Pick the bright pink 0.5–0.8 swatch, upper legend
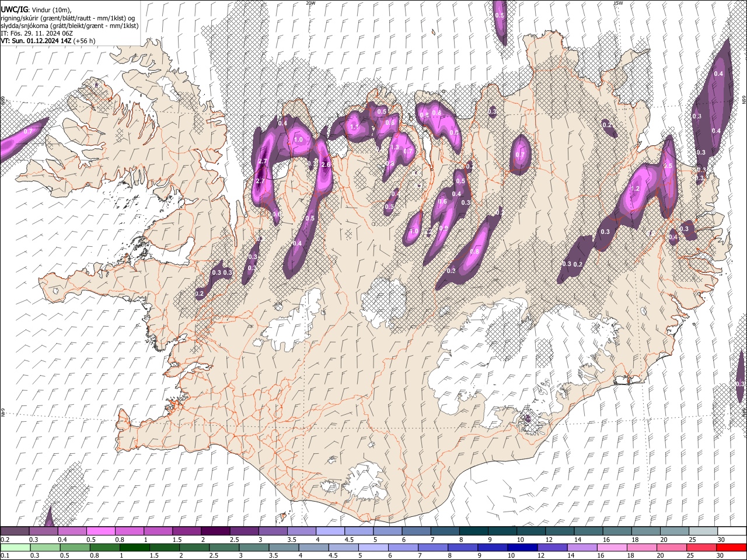747x560 pixels. [101, 531]
